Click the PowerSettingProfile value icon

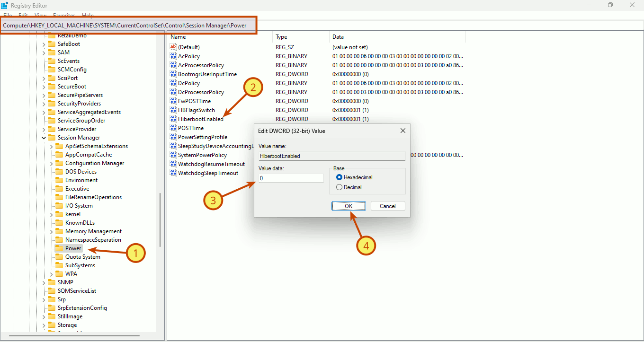click(173, 137)
